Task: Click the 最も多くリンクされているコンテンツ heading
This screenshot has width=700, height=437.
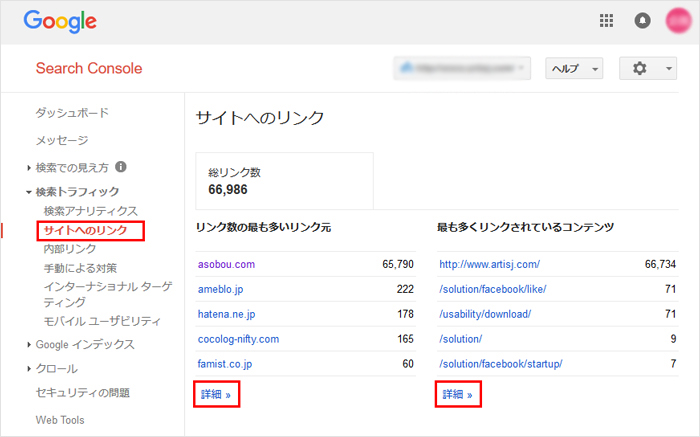Action: click(525, 228)
